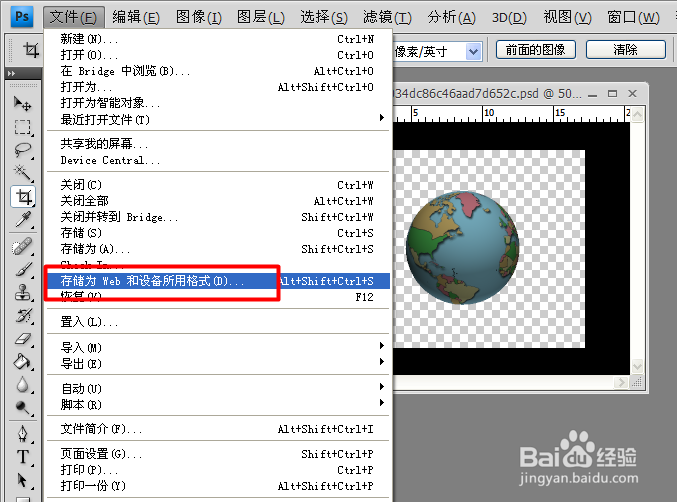Click the globe image on canvas
The height and width of the screenshot is (502, 677).
(463, 247)
